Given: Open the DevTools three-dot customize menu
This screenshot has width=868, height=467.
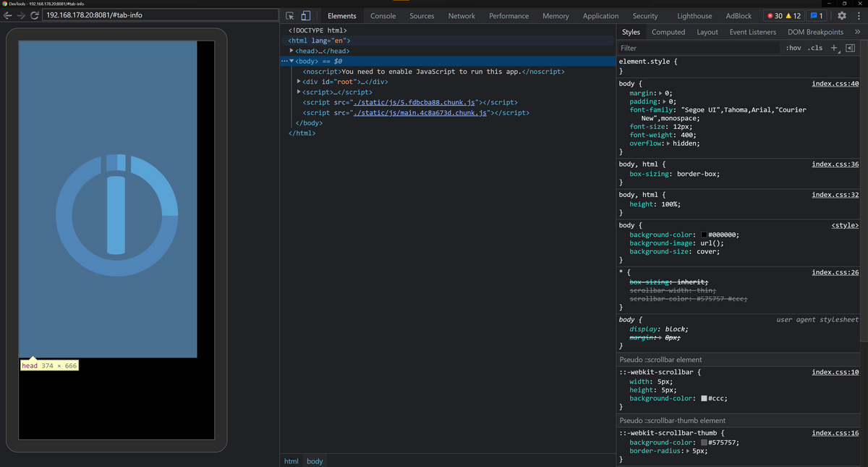Looking at the screenshot, I should 858,16.
